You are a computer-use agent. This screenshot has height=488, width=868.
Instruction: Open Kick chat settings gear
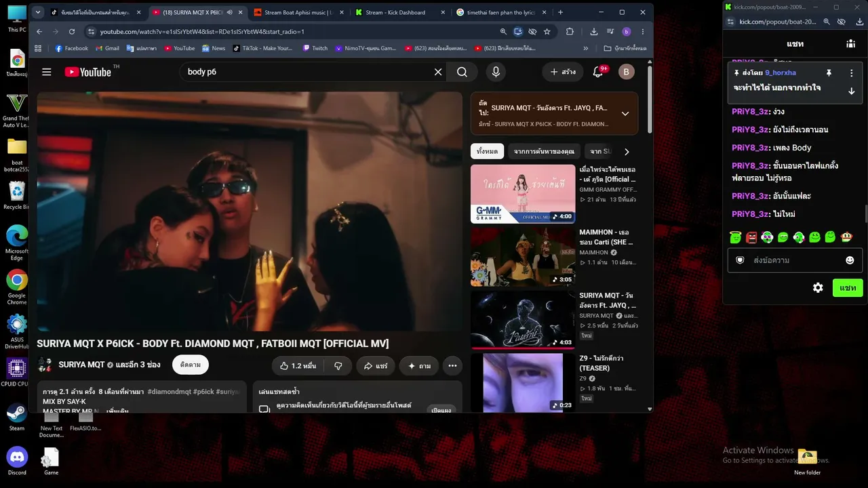[818, 287]
